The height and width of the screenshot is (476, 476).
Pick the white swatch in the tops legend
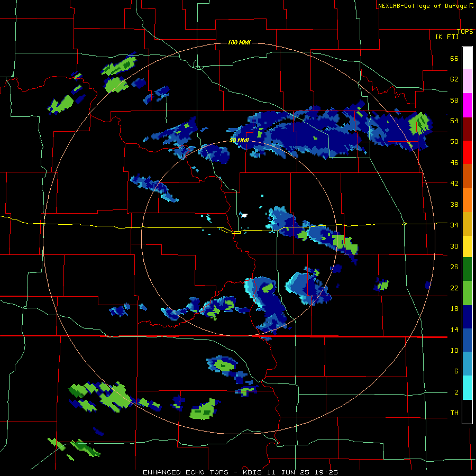467,58
